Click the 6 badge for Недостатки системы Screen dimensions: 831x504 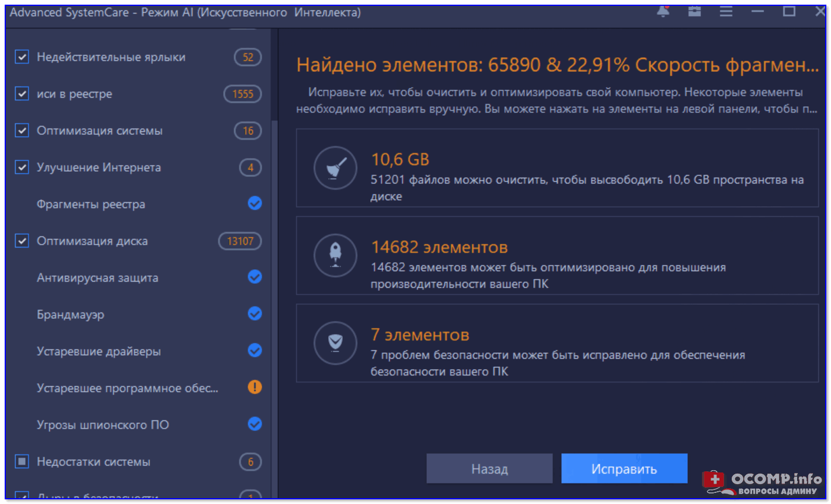tap(251, 462)
